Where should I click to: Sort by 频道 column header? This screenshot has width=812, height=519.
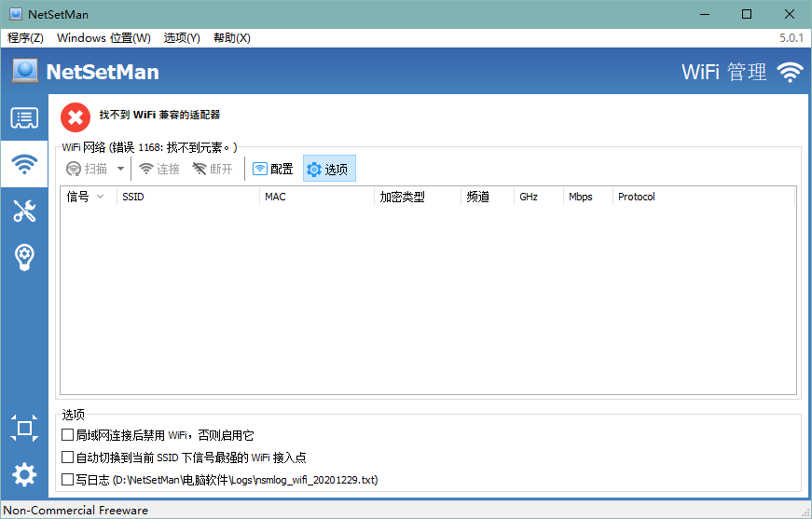(x=488, y=197)
